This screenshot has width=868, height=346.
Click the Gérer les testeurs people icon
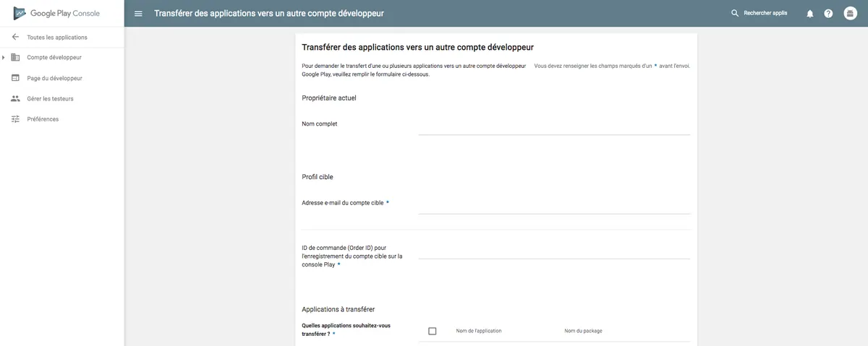(16, 98)
